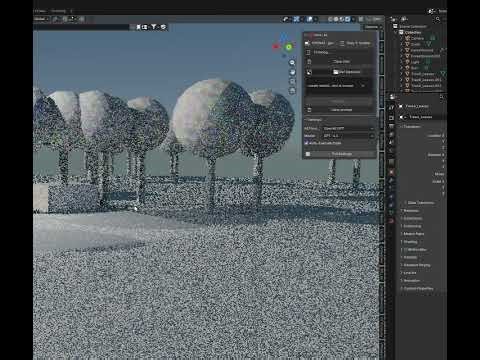Select the Light object in outliner
Viewport: 480px width, 360px height.
point(415,62)
